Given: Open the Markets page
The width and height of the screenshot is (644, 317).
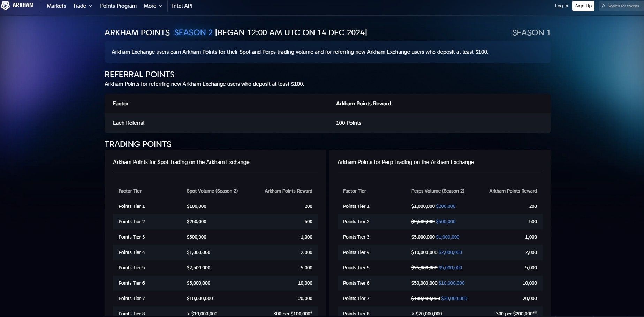Looking at the screenshot, I should tap(56, 6).
